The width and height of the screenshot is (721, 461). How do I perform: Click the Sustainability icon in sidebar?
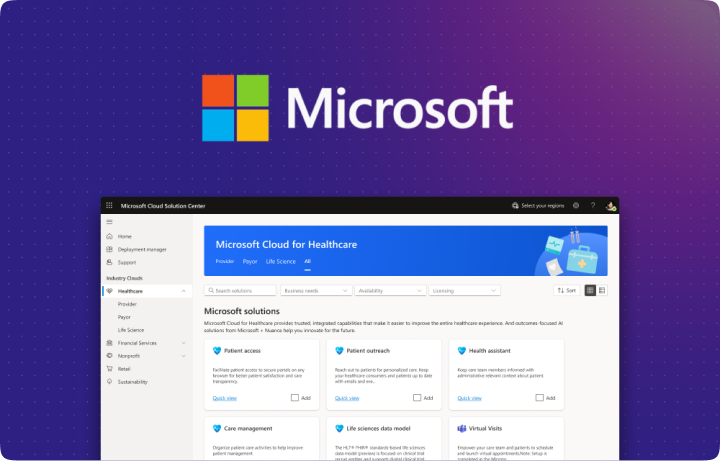click(x=109, y=381)
